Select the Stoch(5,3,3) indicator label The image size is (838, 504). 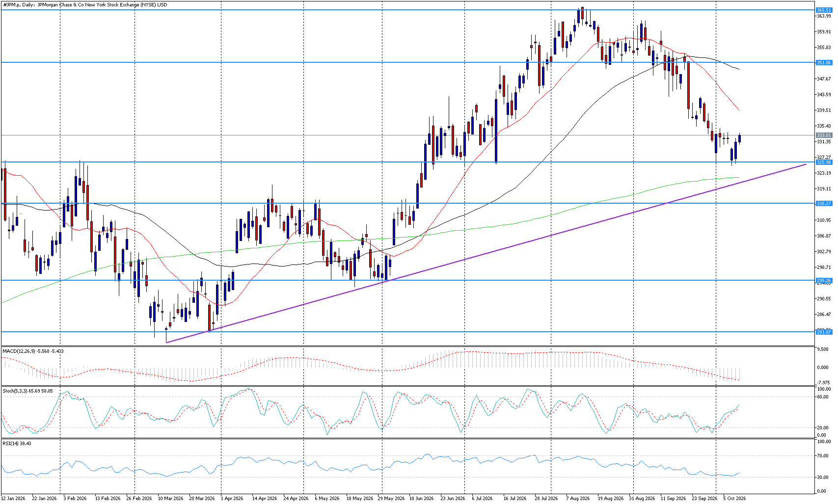[27, 391]
